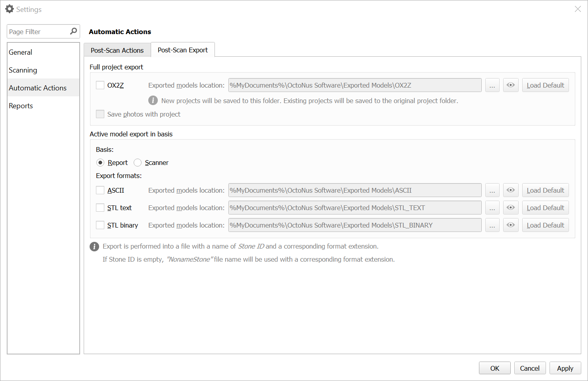Click the eye icon beside STL text path
This screenshot has height=381, width=588.
click(x=511, y=207)
